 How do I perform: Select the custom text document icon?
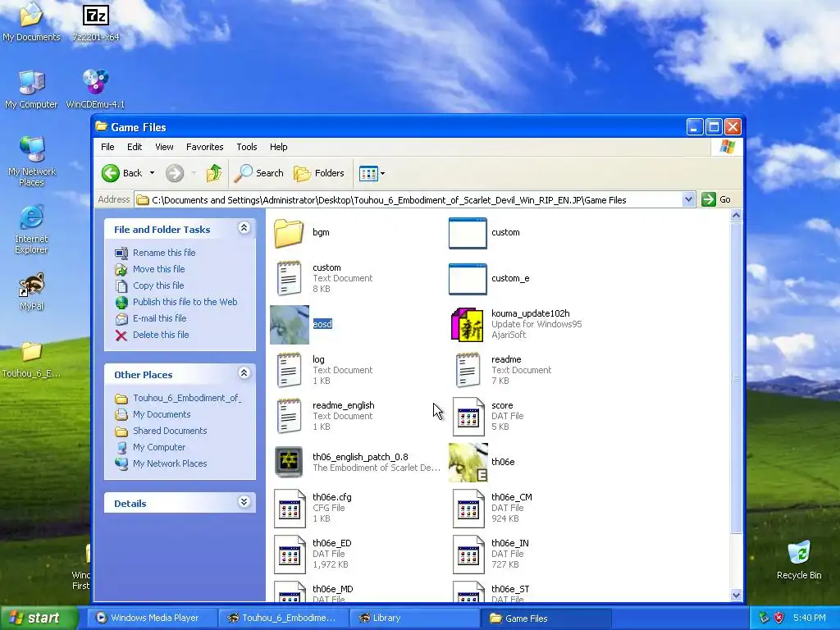click(x=289, y=278)
